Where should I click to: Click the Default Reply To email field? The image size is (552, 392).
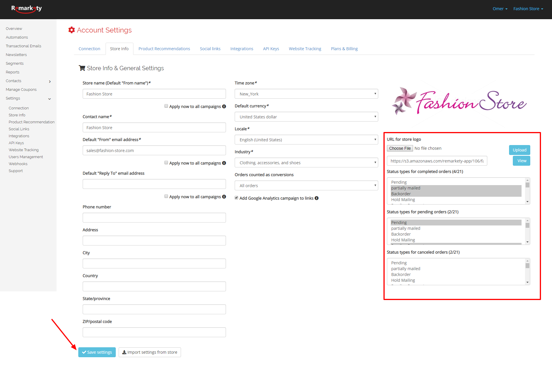pos(154,184)
